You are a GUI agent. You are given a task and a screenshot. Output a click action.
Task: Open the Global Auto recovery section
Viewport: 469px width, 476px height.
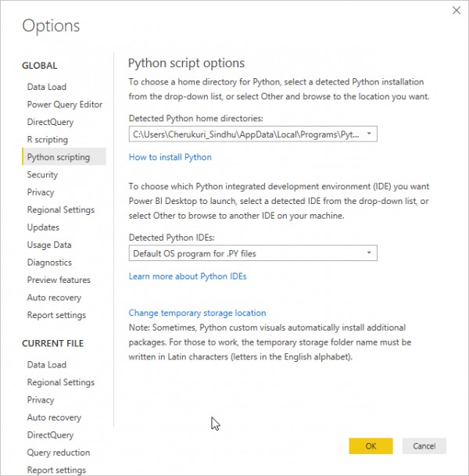[x=54, y=298]
